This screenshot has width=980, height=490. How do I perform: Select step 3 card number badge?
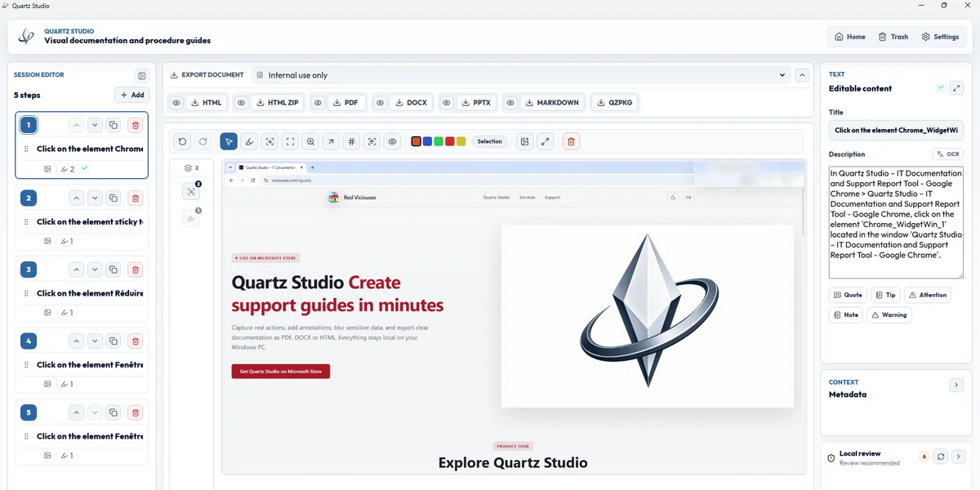(x=29, y=269)
